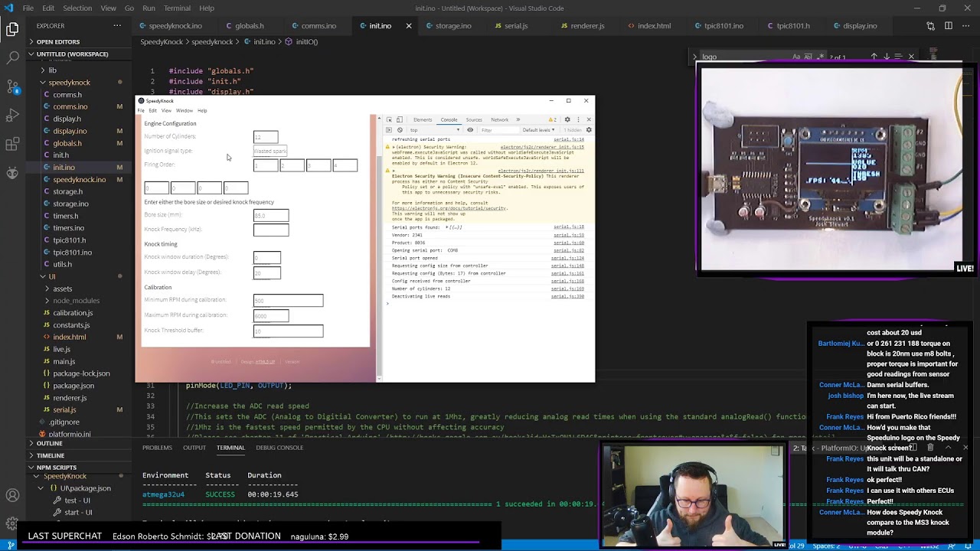Open Explorer views and more actions ellipsis
980x551 pixels.
click(117, 25)
